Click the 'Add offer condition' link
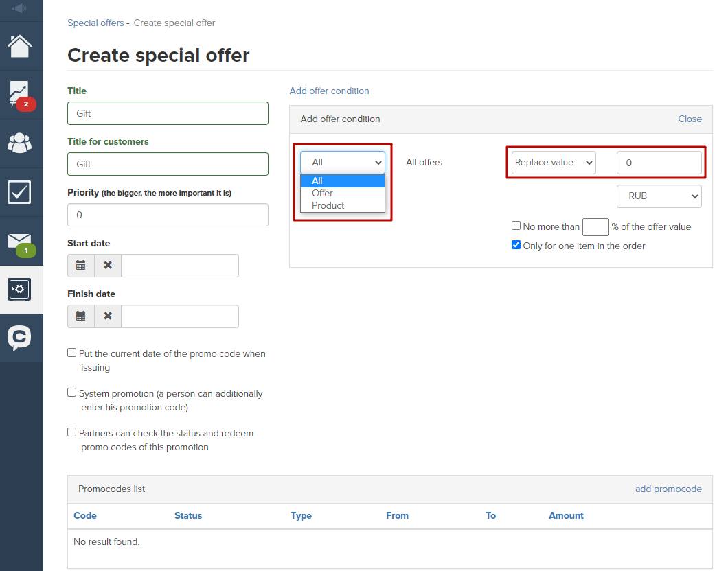 point(329,91)
